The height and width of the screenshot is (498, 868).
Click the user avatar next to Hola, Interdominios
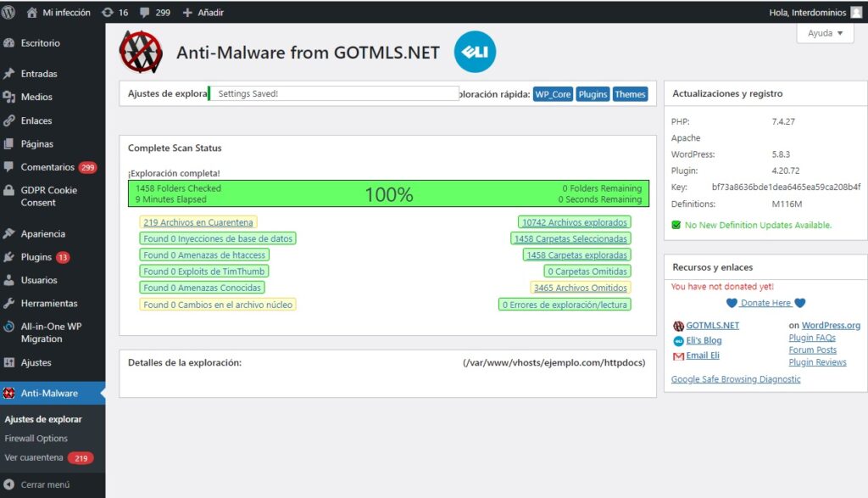point(856,12)
